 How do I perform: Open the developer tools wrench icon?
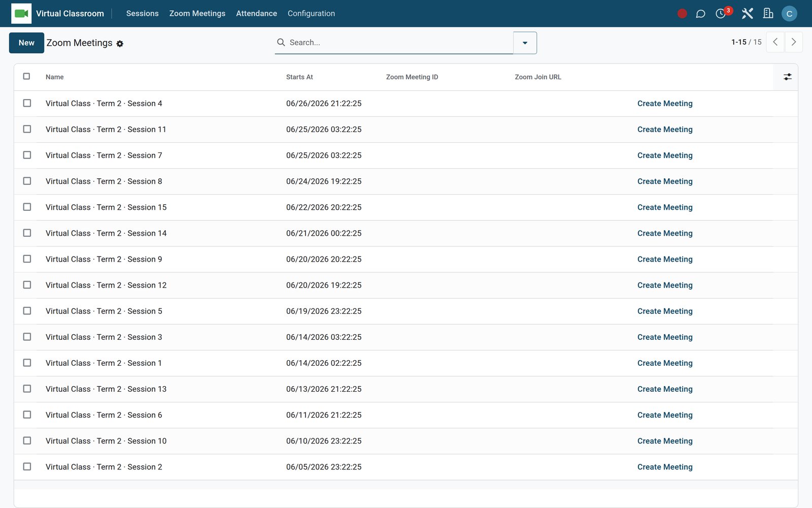tap(747, 14)
